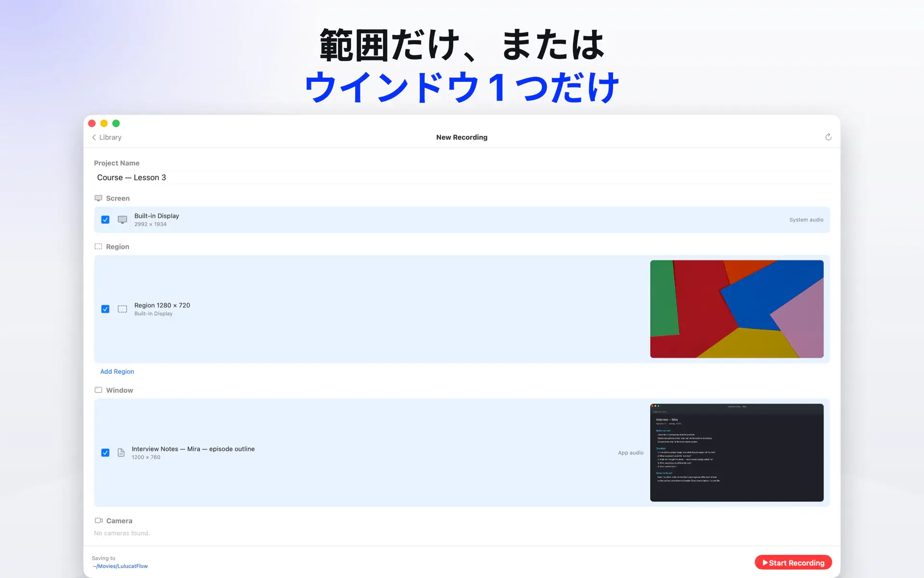Open the ~/Movies/LulucatFlow save path

pyautogui.click(x=120, y=566)
